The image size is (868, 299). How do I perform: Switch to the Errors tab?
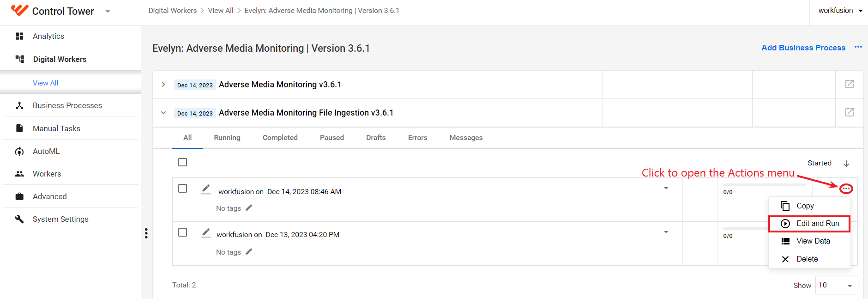[x=418, y=138]
